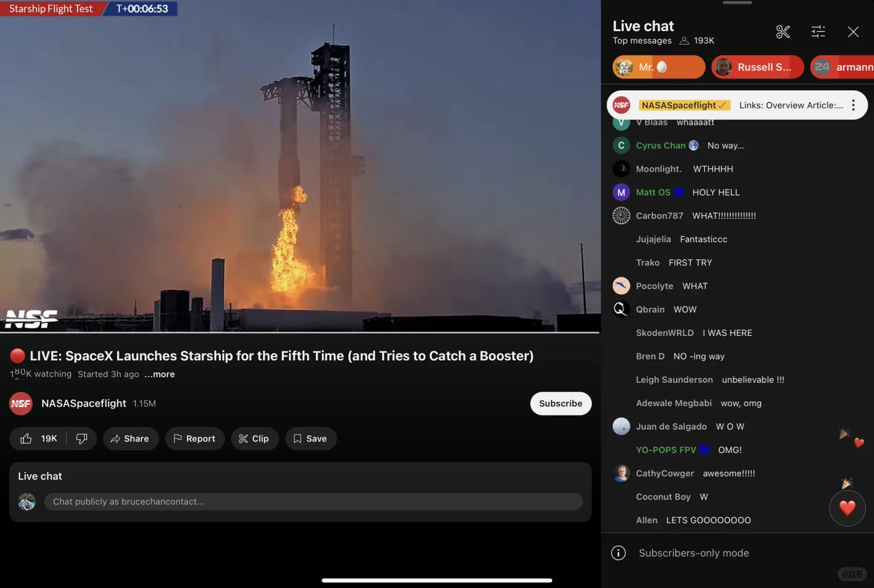This screenshot has width=874, height=588.
Task: Click the video title text
Action: (282, 356)
